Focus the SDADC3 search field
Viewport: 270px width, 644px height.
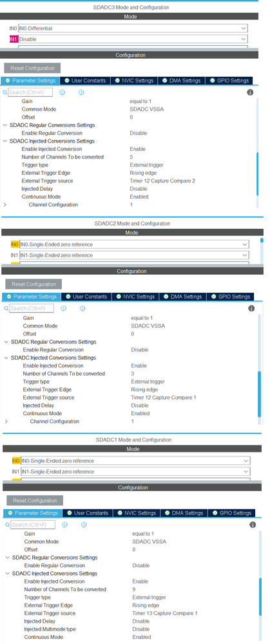click(30, 92)
